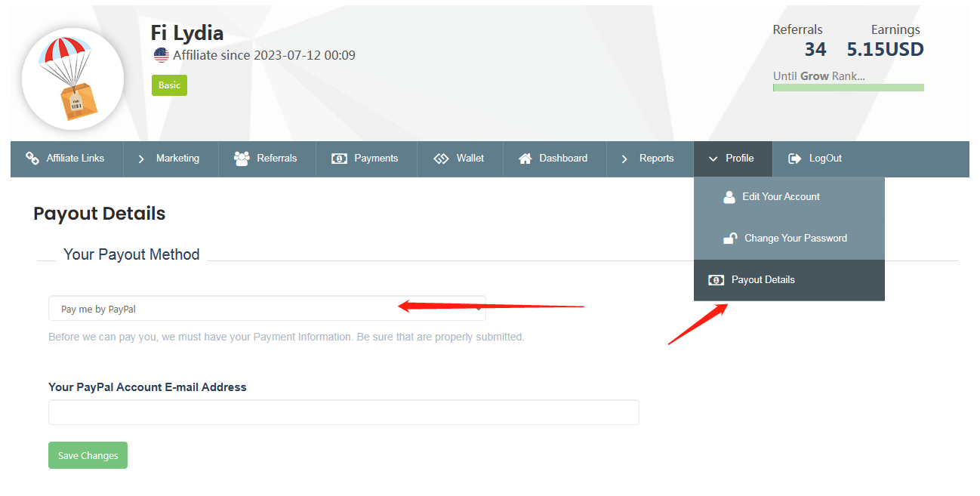Click the user icon beside Edit Your Account
Image resolution: width=980 pixels, height=496 pixels.
point(729,197)
